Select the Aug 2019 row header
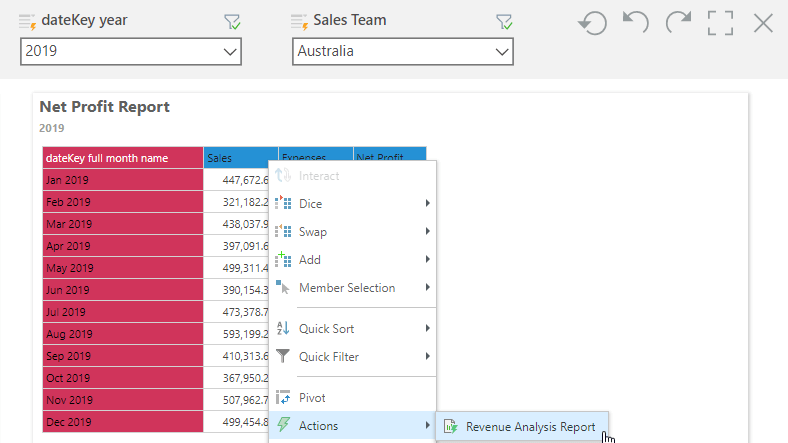This screenshot has width=788, height=443. (123, 334)
